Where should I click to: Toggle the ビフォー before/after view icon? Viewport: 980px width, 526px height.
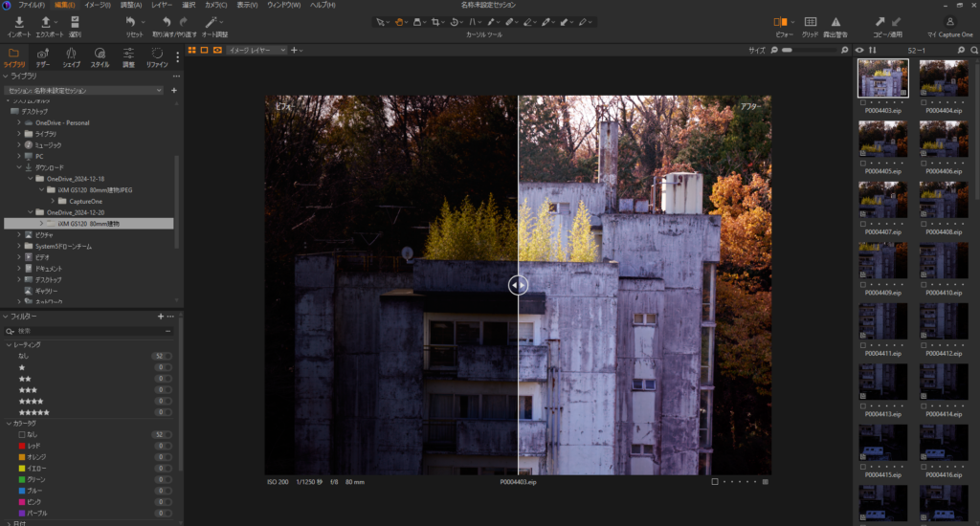coord(781,21)
